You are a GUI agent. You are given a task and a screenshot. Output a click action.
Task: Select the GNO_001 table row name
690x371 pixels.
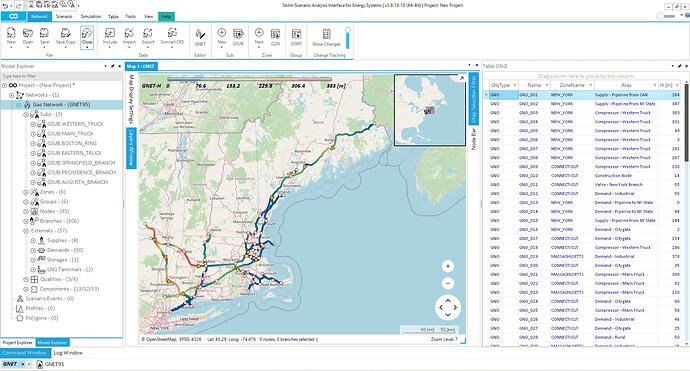click(x=528, y=95)
